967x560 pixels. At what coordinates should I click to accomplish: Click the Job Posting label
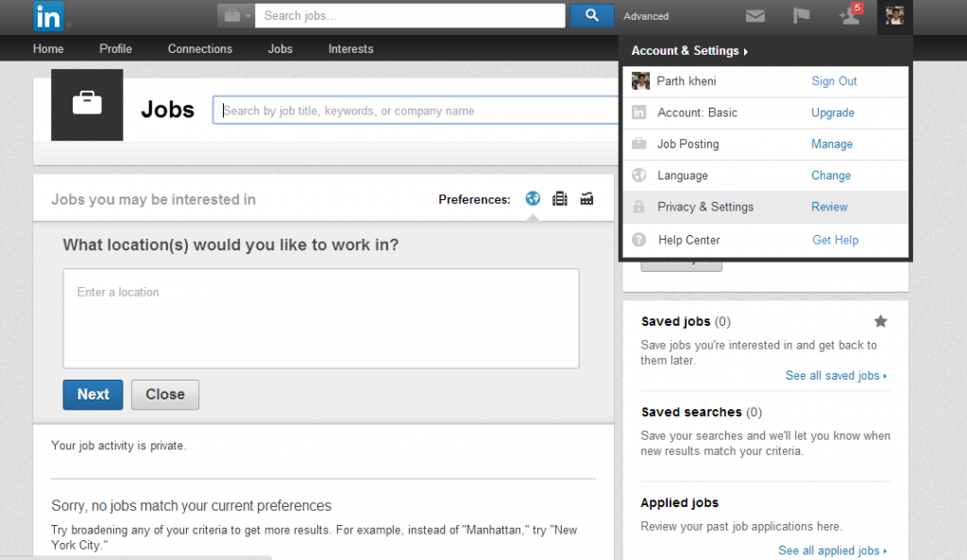point(688,144)
